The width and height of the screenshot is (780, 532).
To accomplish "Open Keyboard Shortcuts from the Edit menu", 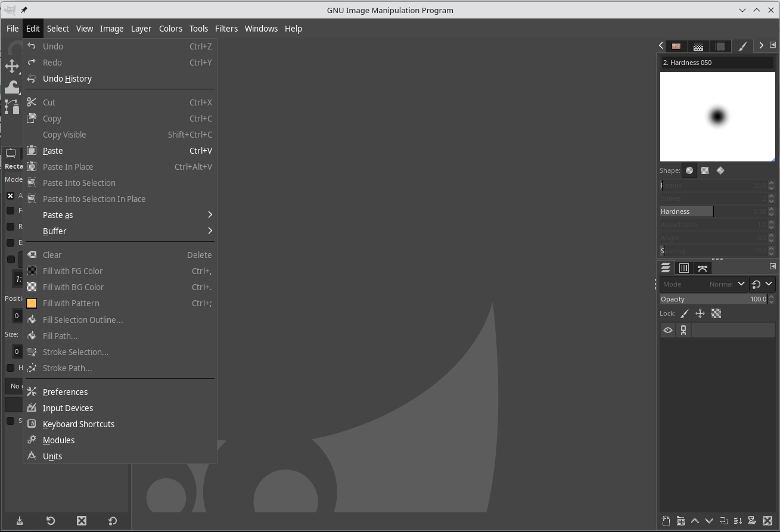I will click(78, 424).
